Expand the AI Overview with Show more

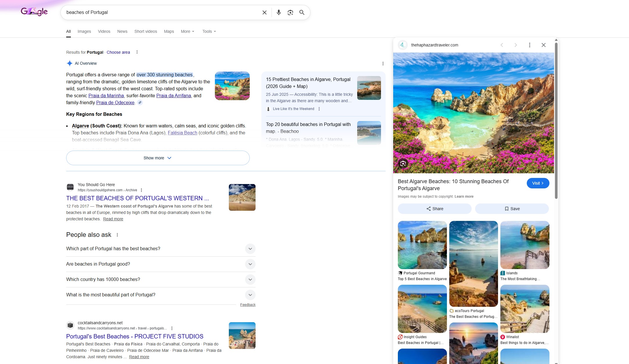(157, 158)
